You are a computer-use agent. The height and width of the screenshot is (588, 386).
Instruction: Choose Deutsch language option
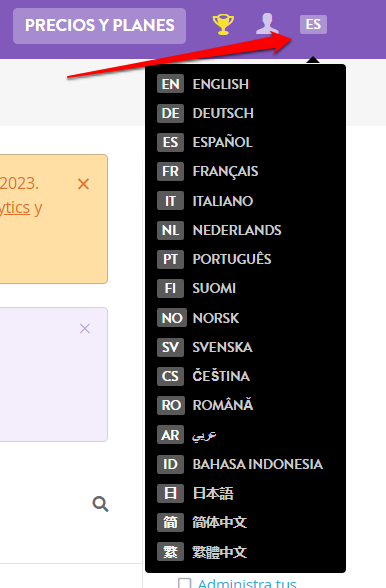[245, 113]
